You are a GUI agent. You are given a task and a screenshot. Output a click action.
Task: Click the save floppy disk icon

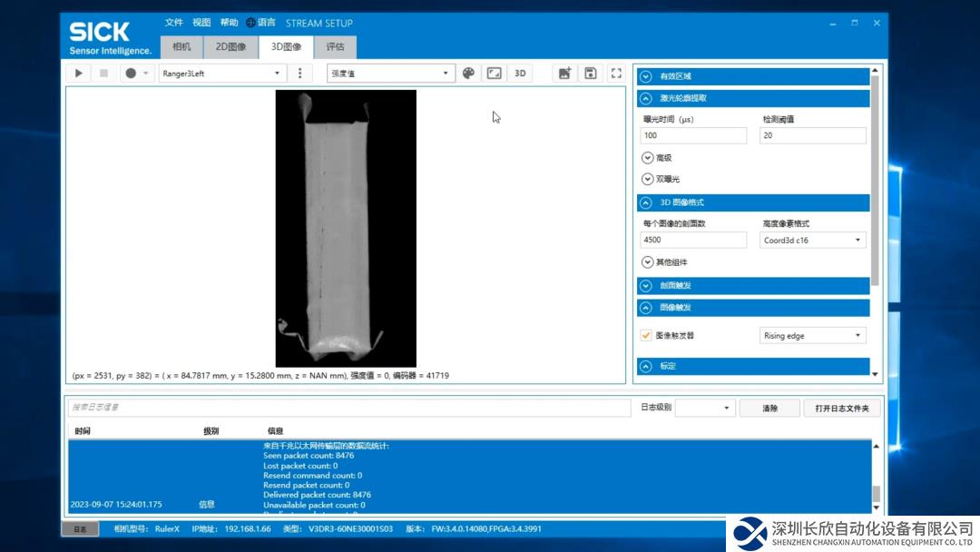tap(591, 74)
